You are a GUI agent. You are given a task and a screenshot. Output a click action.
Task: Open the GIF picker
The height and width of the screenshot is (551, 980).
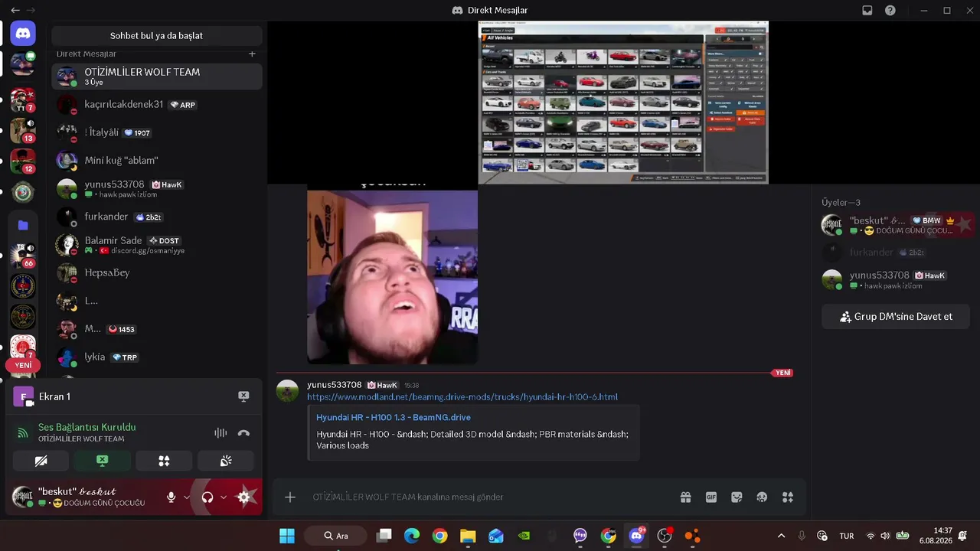tap(711, 497)
